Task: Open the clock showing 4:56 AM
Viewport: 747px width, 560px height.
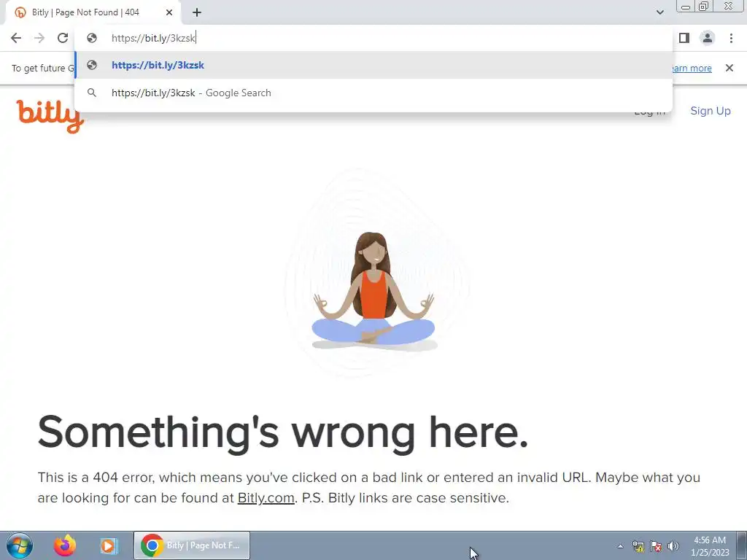Action: coord(710,546)
